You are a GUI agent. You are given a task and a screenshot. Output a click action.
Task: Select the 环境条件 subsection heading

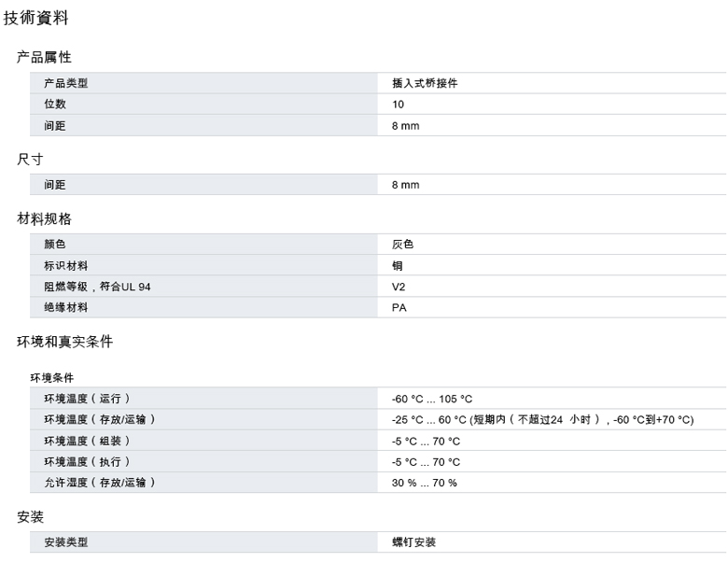(51, 378)
